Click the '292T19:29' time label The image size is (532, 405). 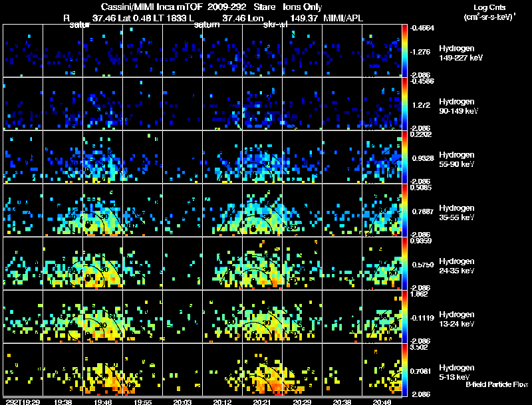[x=23, y=402]
